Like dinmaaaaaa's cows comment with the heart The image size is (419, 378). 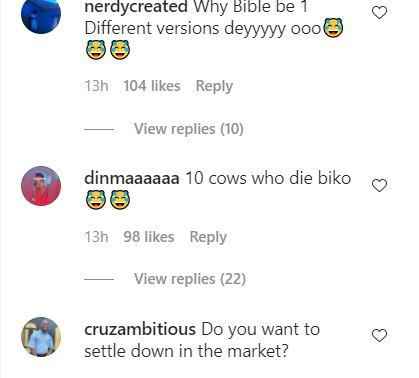379,185
